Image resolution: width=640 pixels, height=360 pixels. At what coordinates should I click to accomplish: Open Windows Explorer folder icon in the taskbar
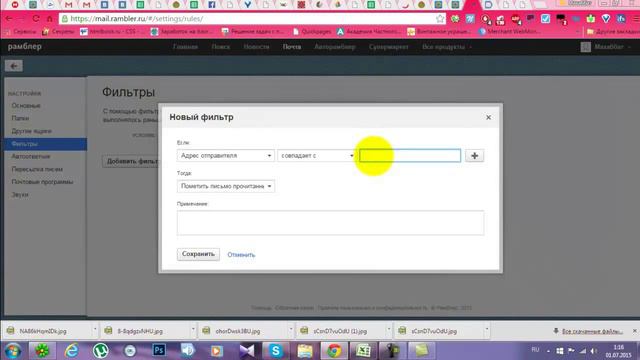point(304,351)
